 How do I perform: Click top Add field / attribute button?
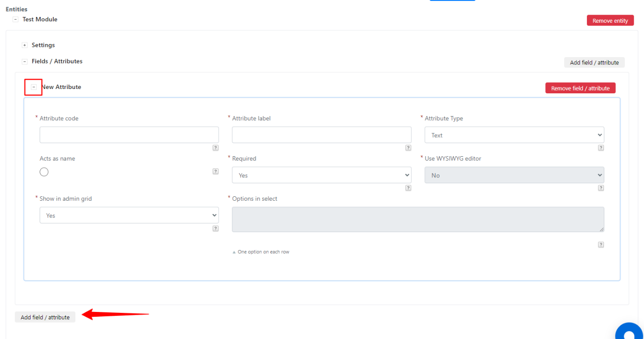pyautogui.click(x=594, y=62)
